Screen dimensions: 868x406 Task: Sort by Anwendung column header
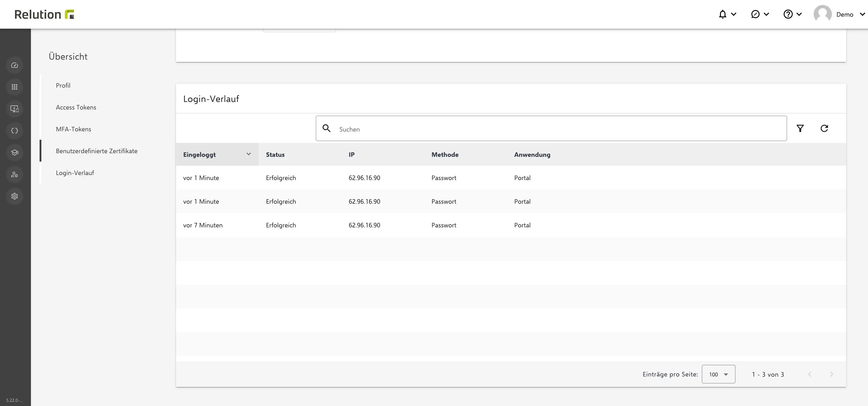click(532, 155)
